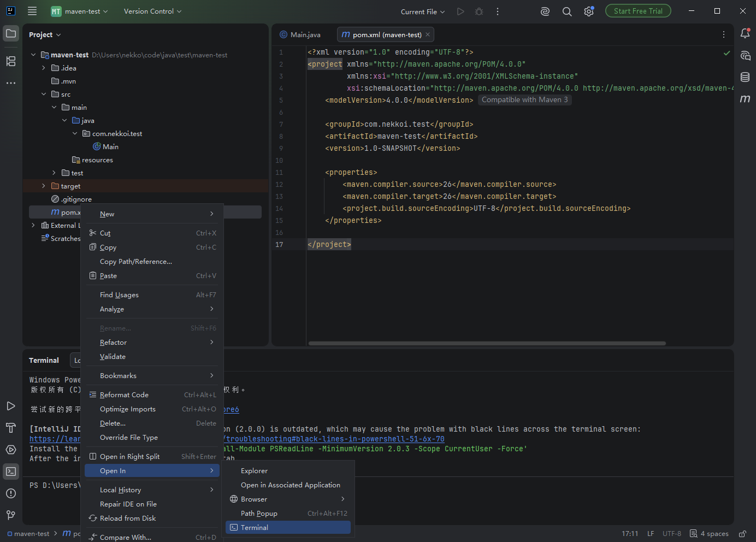This screenshot has width=756, height=542.
Task: Choose Copy in context menu
Action: pos(152,247)
